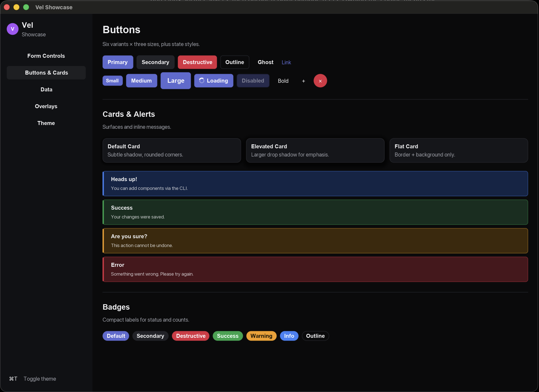
Task: Click the red Destructive button
Action: [x=197, y=62]
